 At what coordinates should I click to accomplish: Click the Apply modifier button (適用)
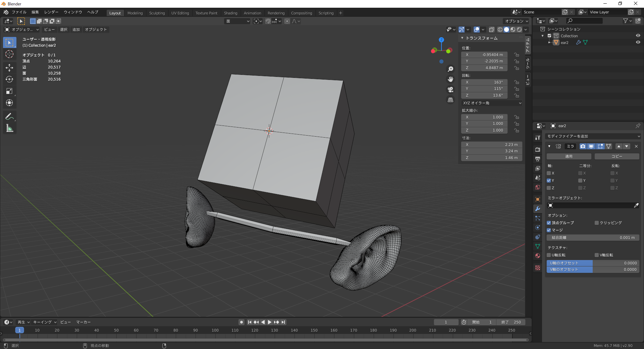(569, 156)
